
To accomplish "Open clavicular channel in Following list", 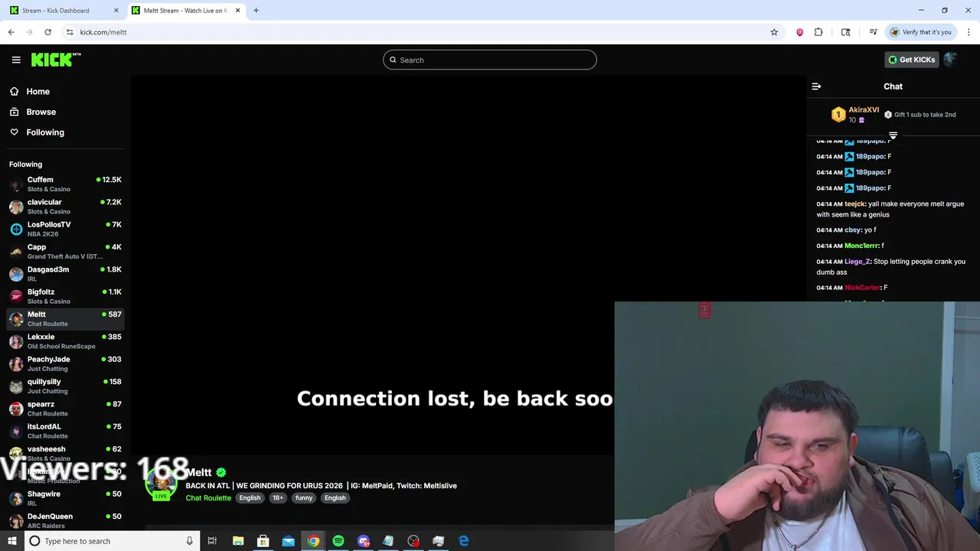I will coord(65,207).
